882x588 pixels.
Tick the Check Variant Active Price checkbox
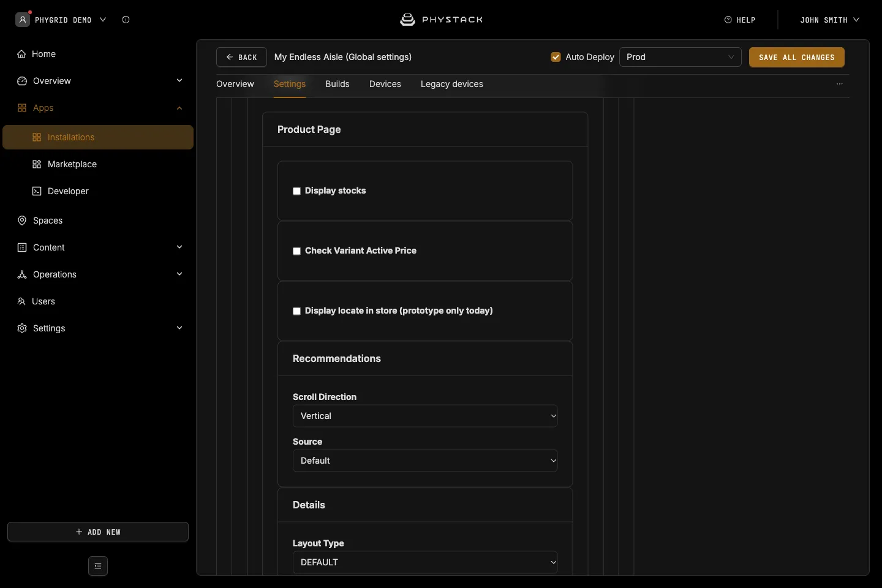pyautogui.click(x=296, y=251)
